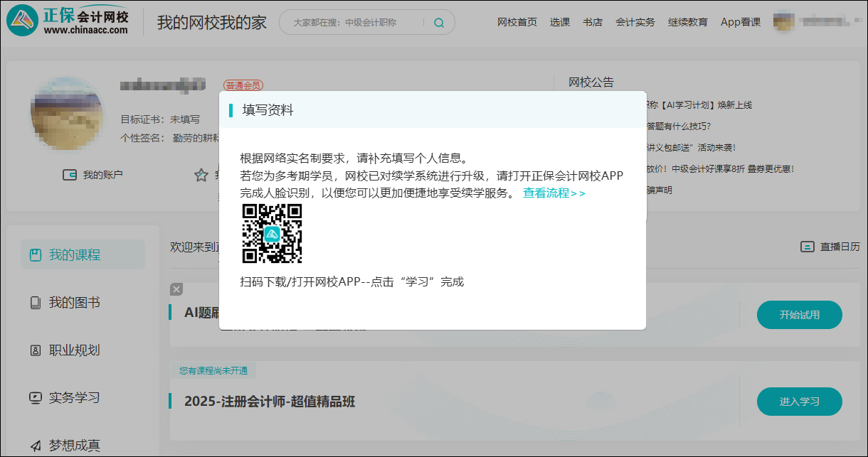Focus the search input field

pyautogui.click(x=356, y=23)
